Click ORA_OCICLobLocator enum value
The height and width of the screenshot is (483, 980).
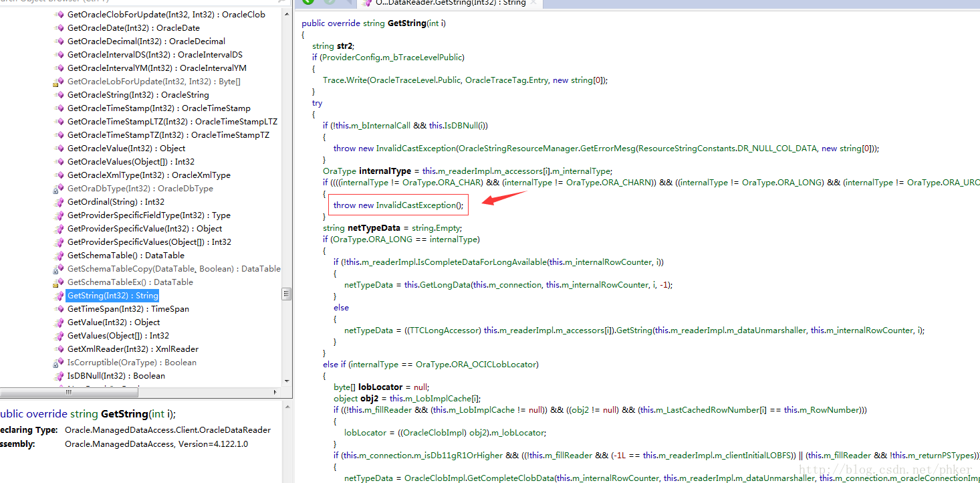494,365
